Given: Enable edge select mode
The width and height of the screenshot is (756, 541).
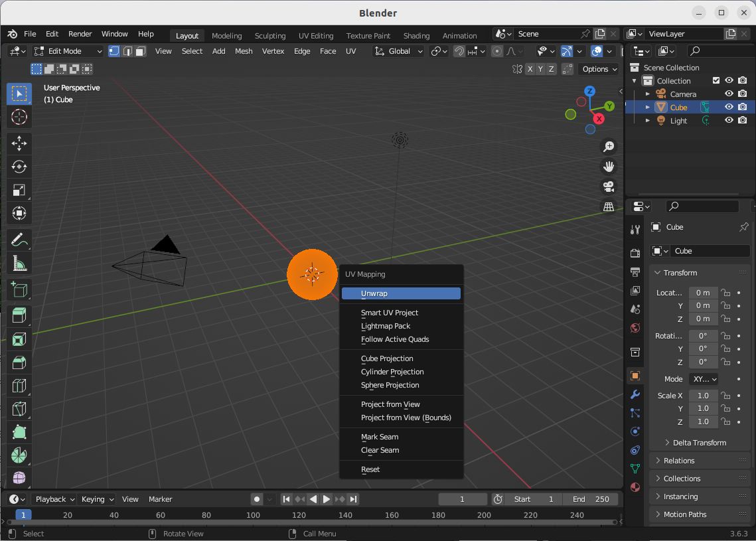Looking at the screenshot, I should 127,51.
